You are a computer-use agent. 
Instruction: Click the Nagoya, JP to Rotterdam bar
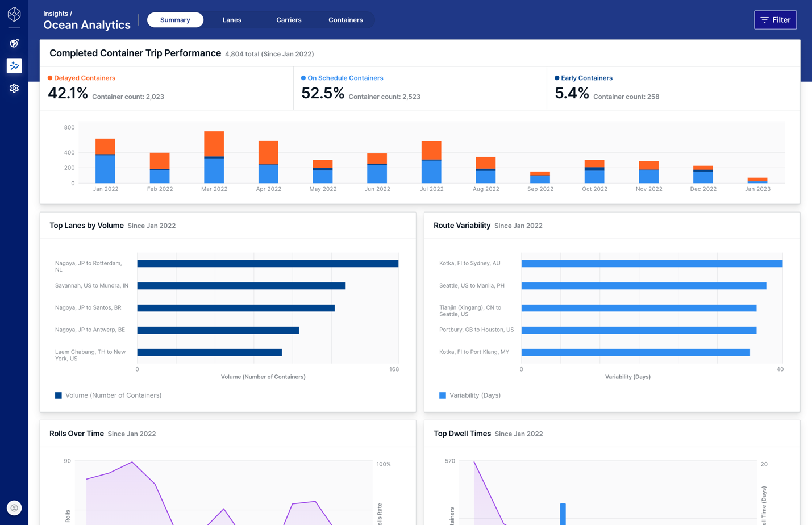pos(268,264)
